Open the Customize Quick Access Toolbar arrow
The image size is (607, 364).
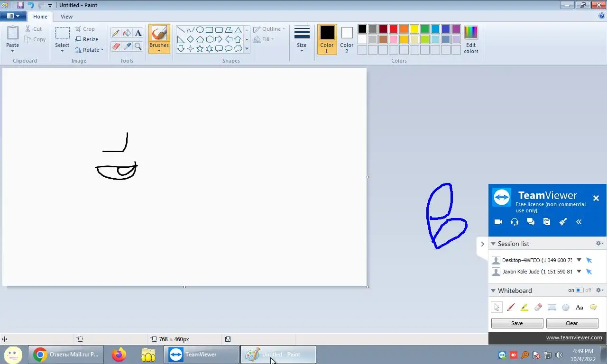50,6
